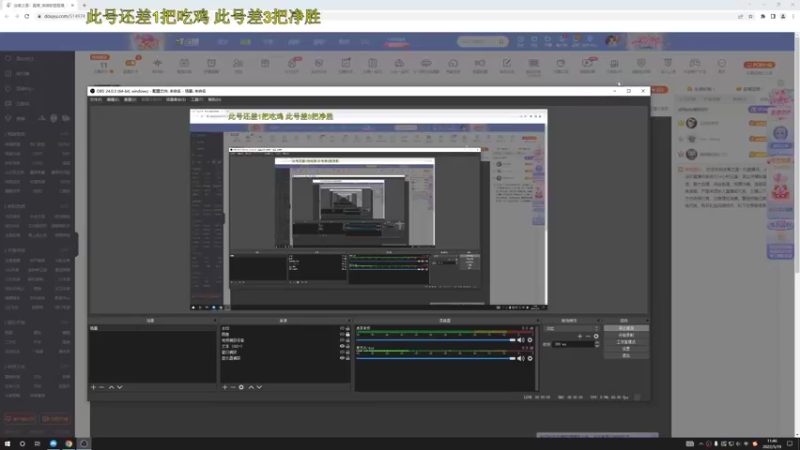Toggle eye icon for 视频捕获设备 source
Viewport: 800px width, 450px height.
[x=342, y=340]
